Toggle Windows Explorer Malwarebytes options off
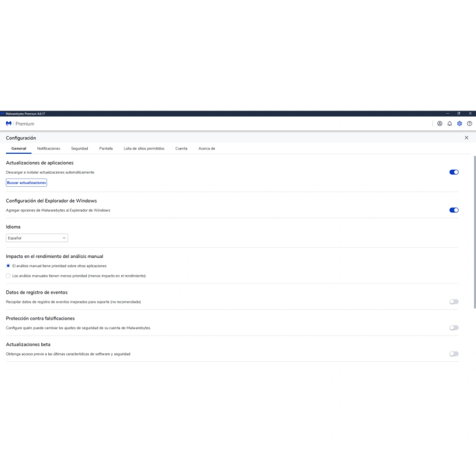Screen dimensions: 476x476 (454, 210)
